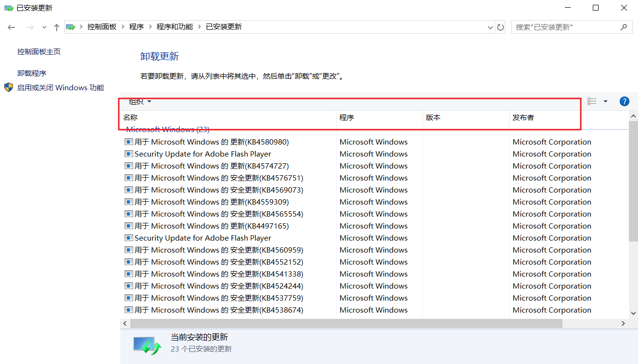Click the location icon in the address bar
This screenshot has width=638, height=364.
(71, 27)
